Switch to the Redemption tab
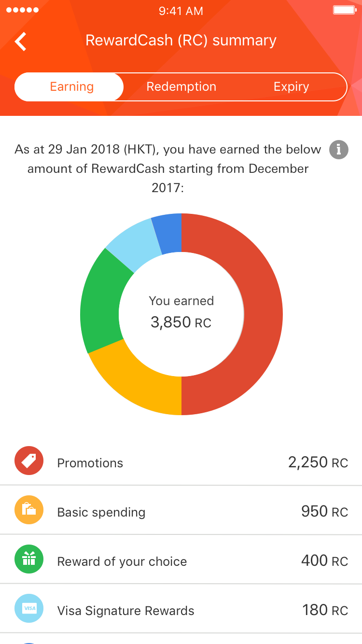Viewport: 362px width, 644px height. (181, 87)
